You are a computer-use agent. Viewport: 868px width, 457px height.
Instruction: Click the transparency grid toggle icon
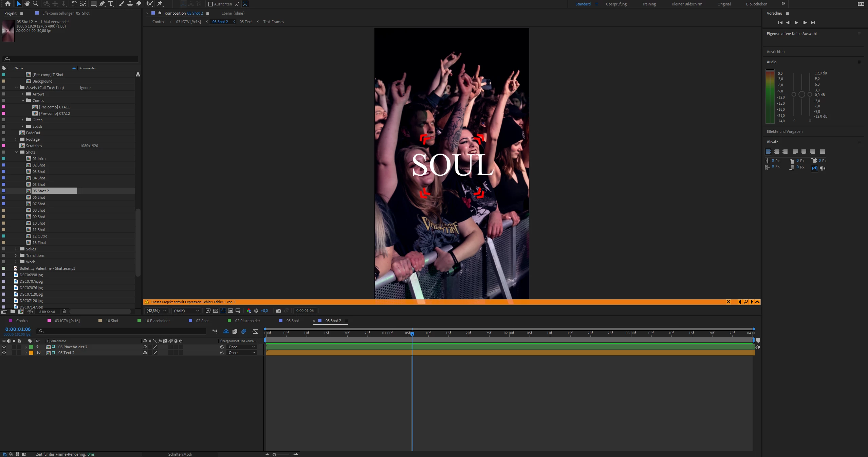[215, 311]
